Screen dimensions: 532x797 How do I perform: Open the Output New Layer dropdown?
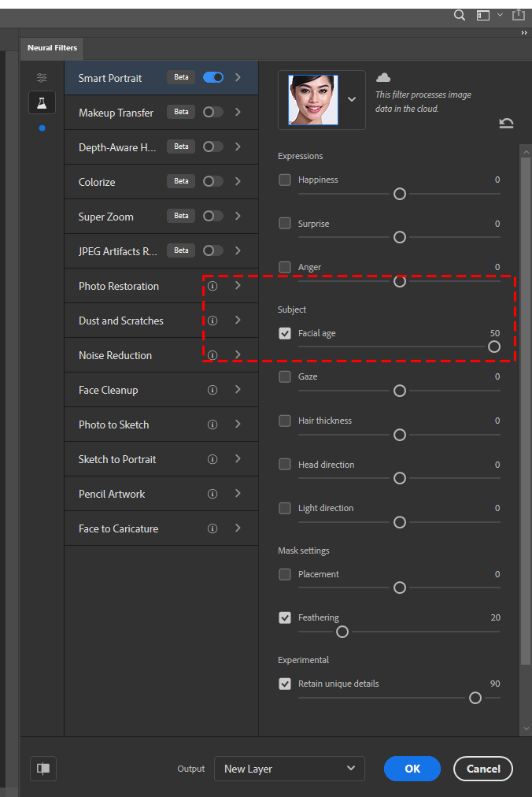tap(290, 769)
